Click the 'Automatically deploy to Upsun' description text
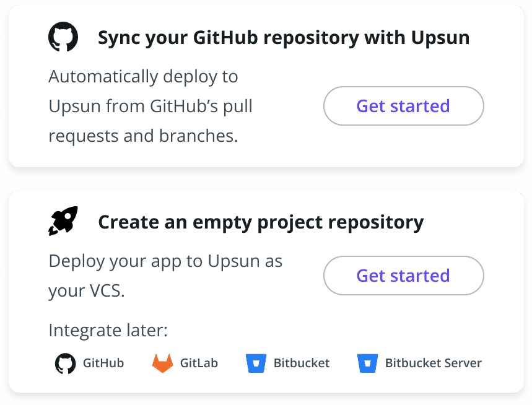The height and width of the screenshot is (405, 532). pyautogui.click(x=150, y=106)
